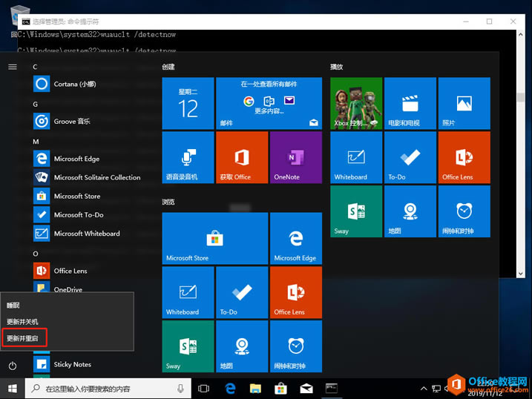Focus the taskbar search box
Image resolution: width=532 pixels, height=399 pixels.
[108, 389]
